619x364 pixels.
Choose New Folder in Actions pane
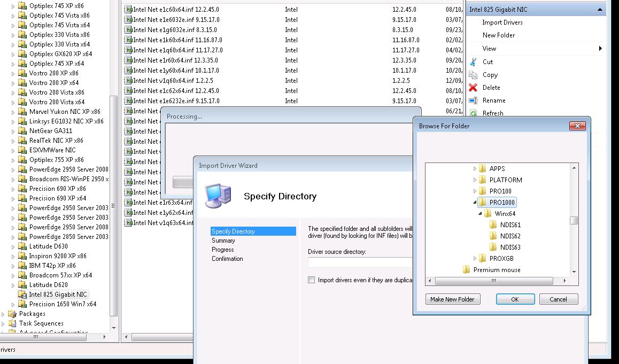tap(499, 35)
